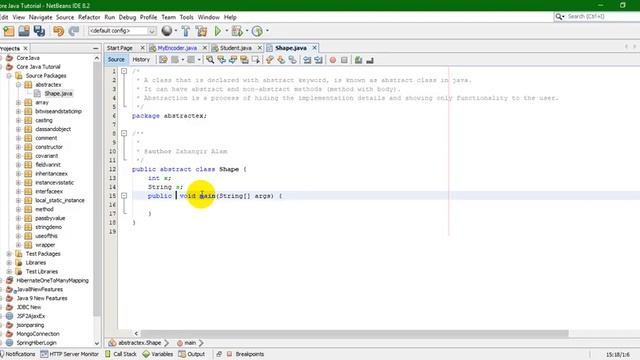Click the Undo arrow icon
Viewport: 640px width, 360px height.
click(58, 31)
